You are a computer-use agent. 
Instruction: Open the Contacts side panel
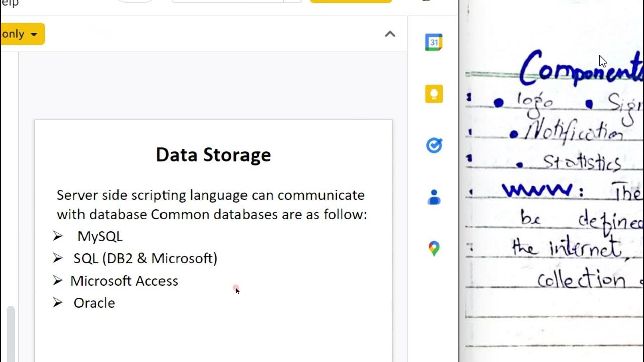pyautogui.click(x=434, y=197)
